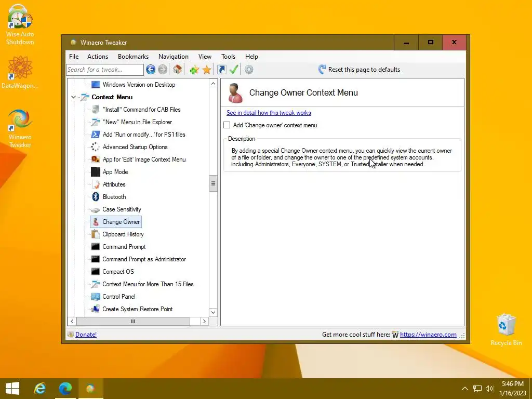The image size is (532, 399).
Task: Open the DataWagon desktop shortcut
Action: (x=20, y=72)
